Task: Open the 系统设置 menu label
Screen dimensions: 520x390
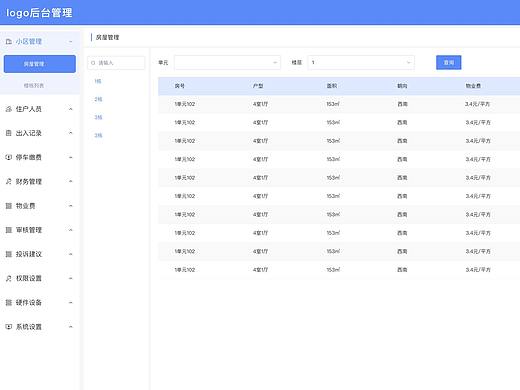Action: point(29,327)
